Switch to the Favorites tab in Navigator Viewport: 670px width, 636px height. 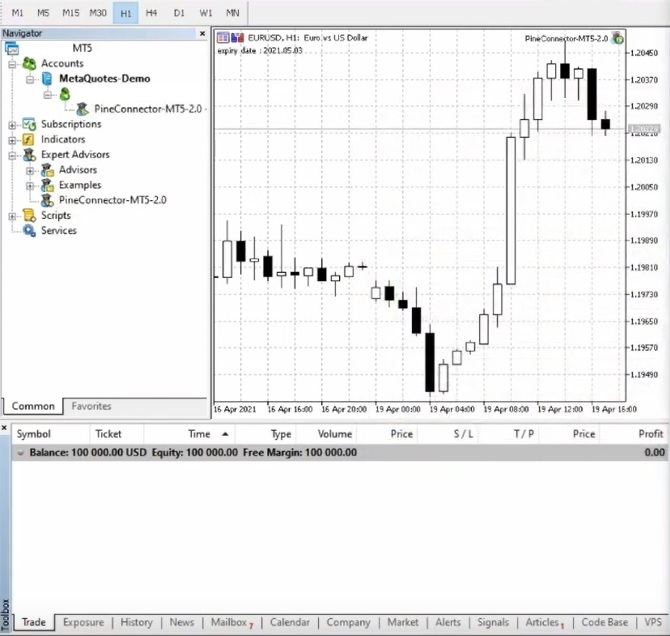point(91,406)
